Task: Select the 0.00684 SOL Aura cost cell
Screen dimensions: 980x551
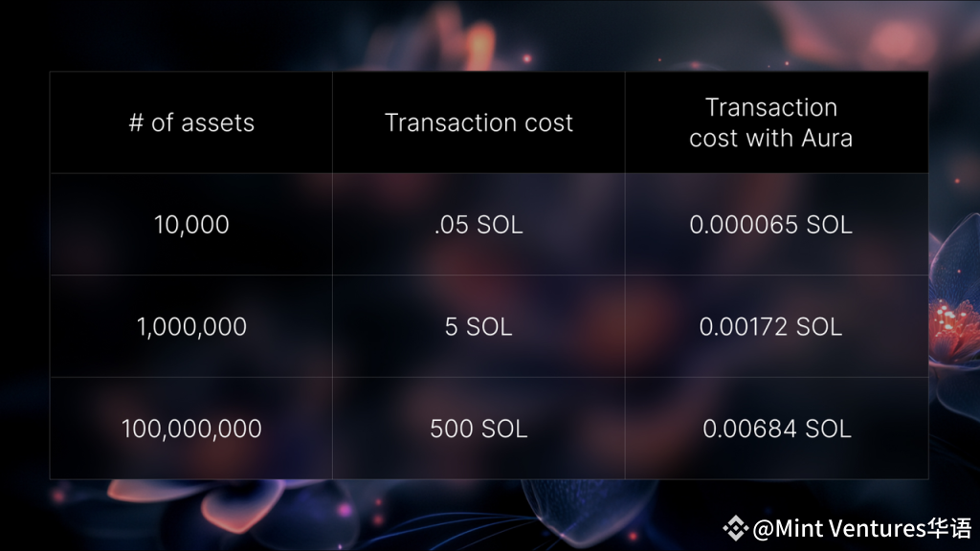Action: coord(776,429)
